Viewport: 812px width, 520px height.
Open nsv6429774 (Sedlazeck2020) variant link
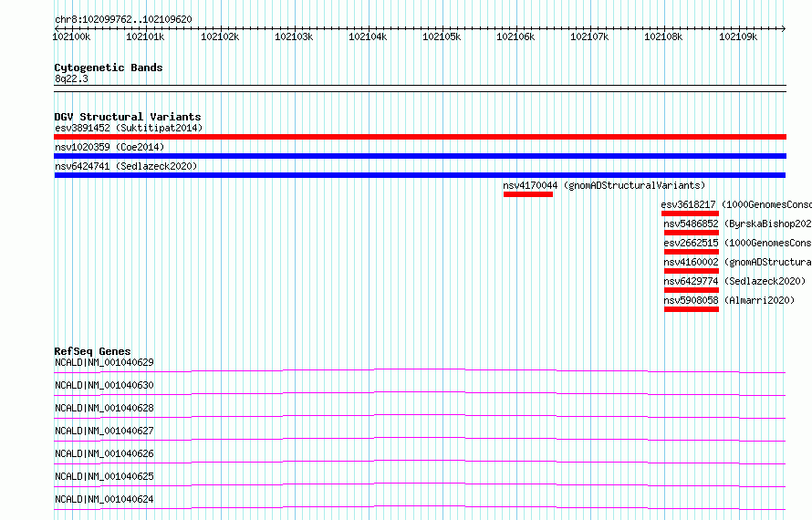pos(734,281)
